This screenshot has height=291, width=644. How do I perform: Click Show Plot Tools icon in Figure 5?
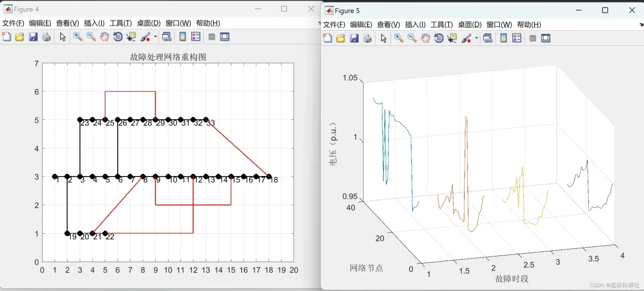[546, 38]
